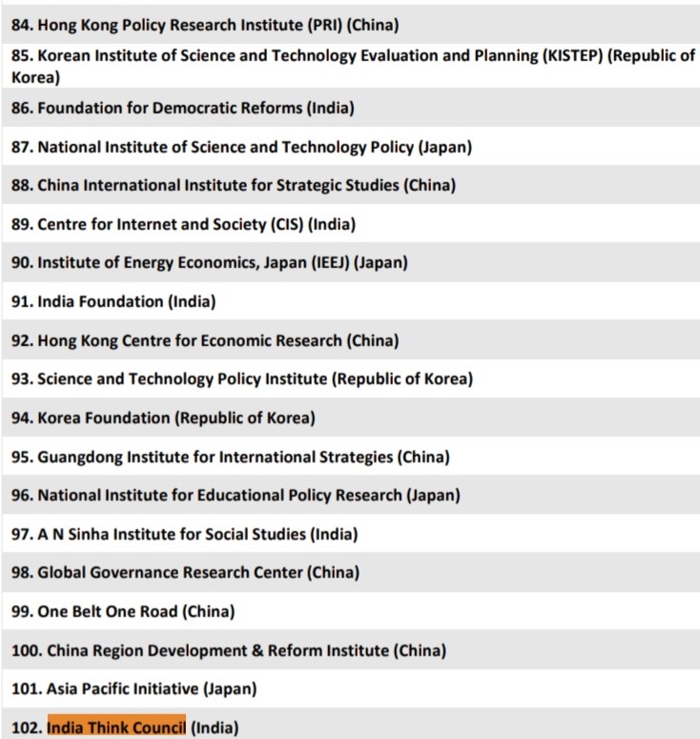Click the number 102 list marker
700x739 pixels.
tap(27, 728)
